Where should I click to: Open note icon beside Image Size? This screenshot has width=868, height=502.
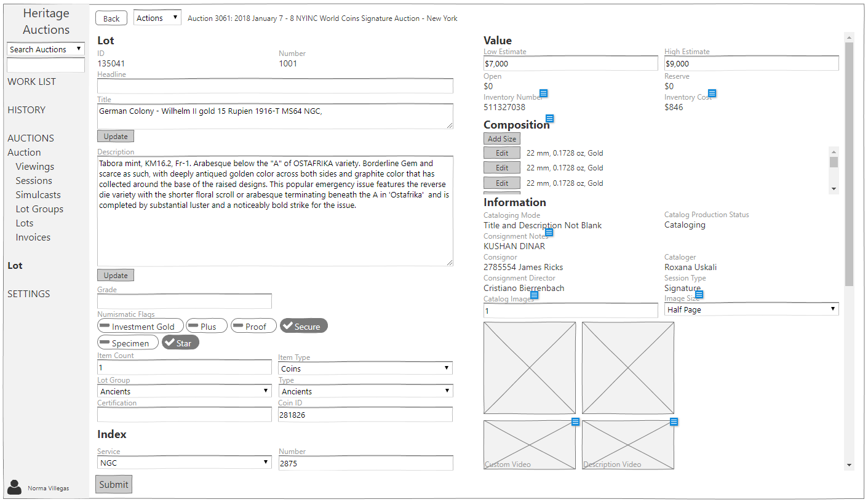click(x=699, y=295)
